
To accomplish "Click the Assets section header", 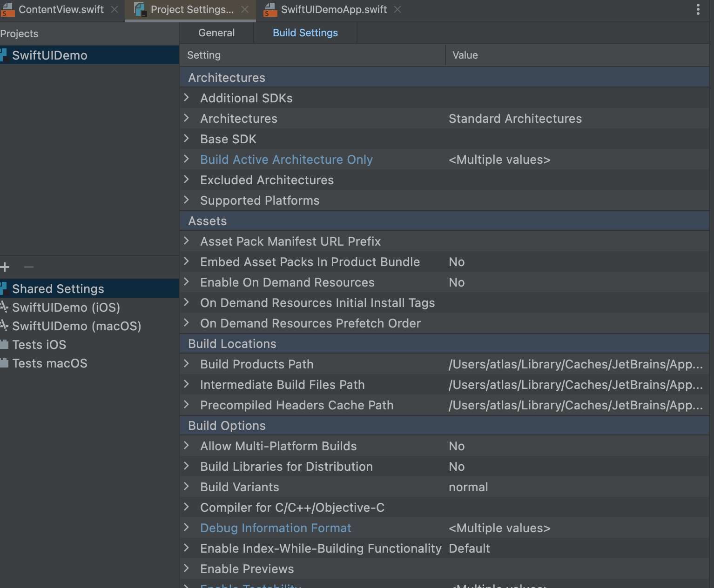I will point(445,221).
